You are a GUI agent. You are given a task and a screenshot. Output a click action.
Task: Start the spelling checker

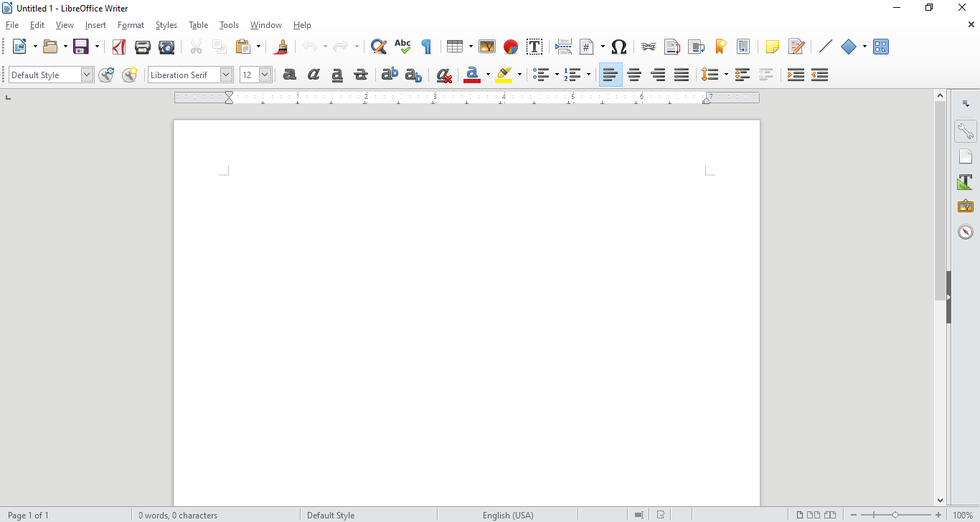[x=402, y=47]
